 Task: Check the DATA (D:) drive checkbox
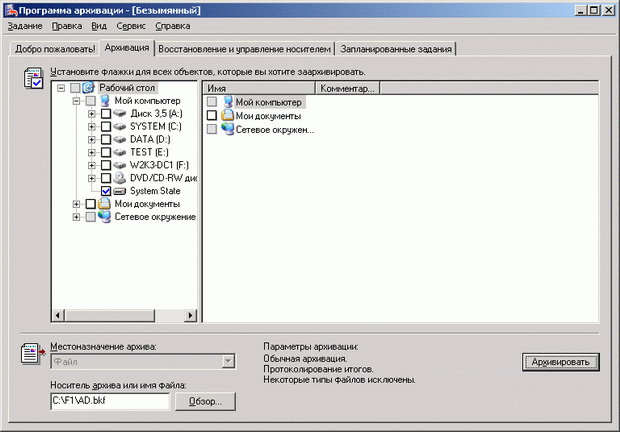(106, 139)
